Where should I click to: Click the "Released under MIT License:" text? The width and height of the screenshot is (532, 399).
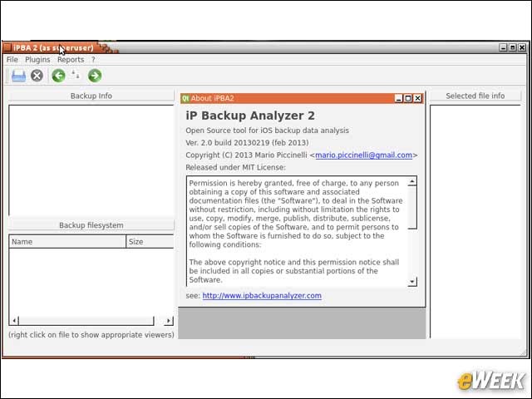pos(235,167)
